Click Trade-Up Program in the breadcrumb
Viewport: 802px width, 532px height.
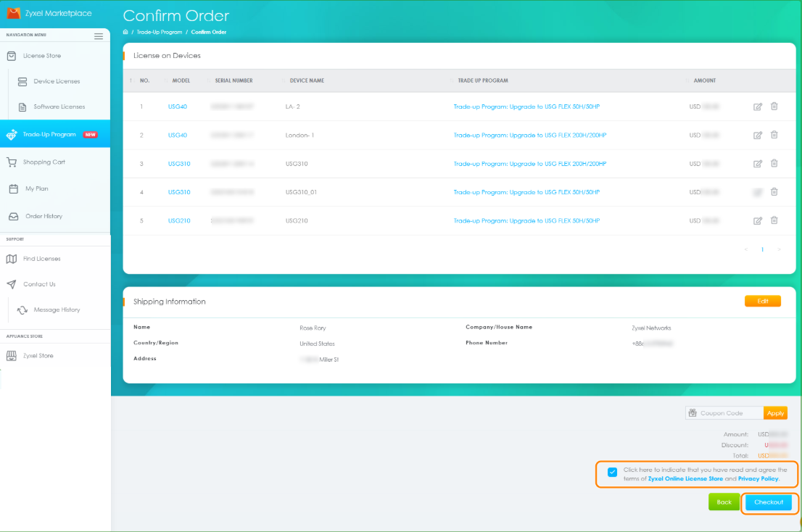[x=160, y=32]
